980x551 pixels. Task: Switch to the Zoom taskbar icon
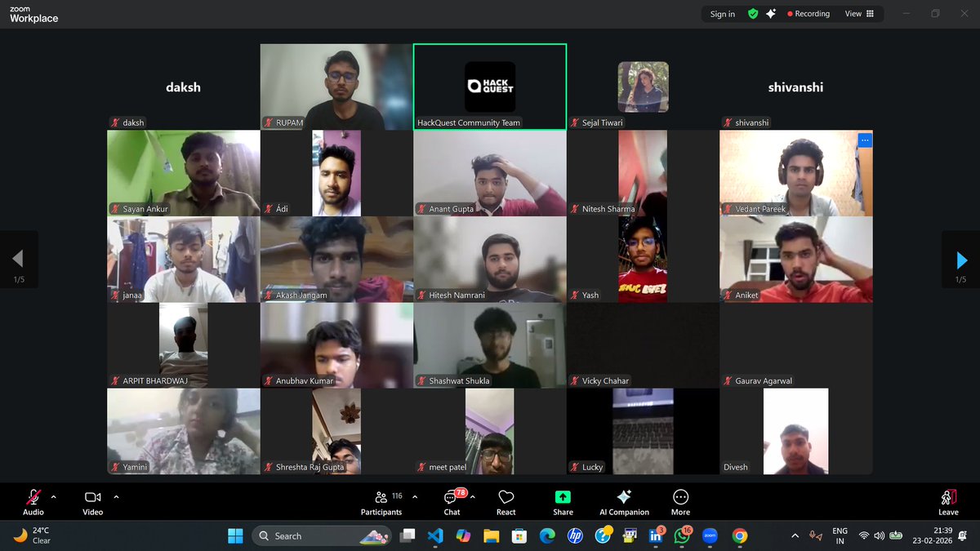[x=710, y=535]
